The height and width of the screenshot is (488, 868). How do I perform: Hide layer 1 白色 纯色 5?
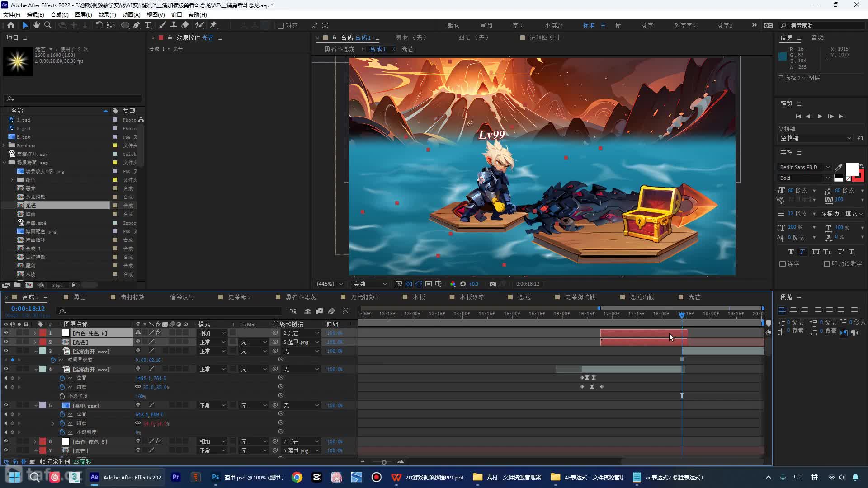6,333
